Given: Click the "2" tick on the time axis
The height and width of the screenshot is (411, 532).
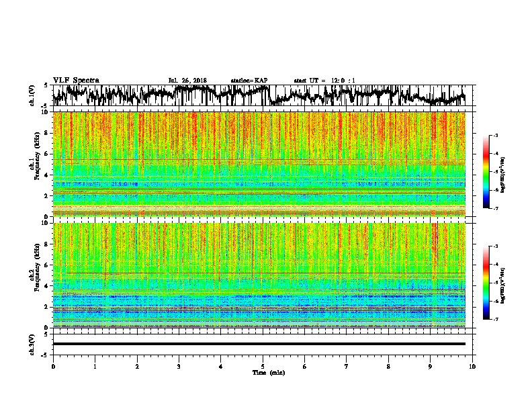Looking at the screenshot, I should tap(137, 367).
